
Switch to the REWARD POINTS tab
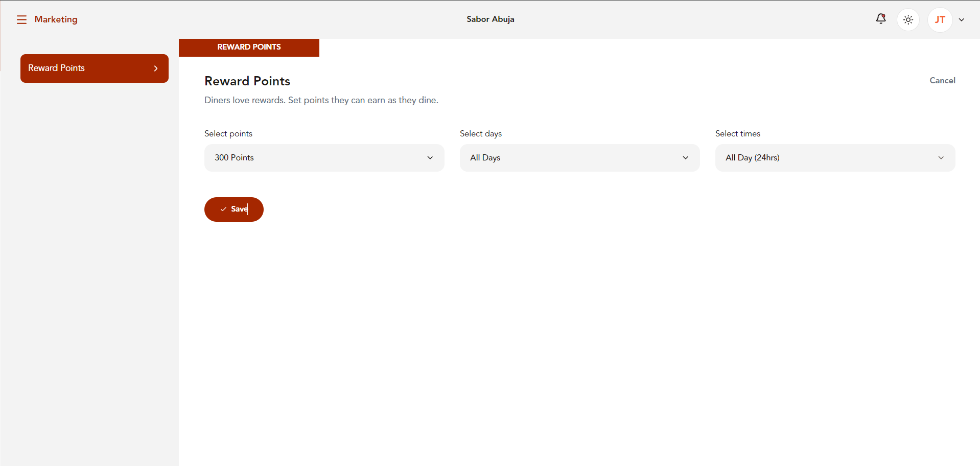pyautogui.click(x=249, y=48)
